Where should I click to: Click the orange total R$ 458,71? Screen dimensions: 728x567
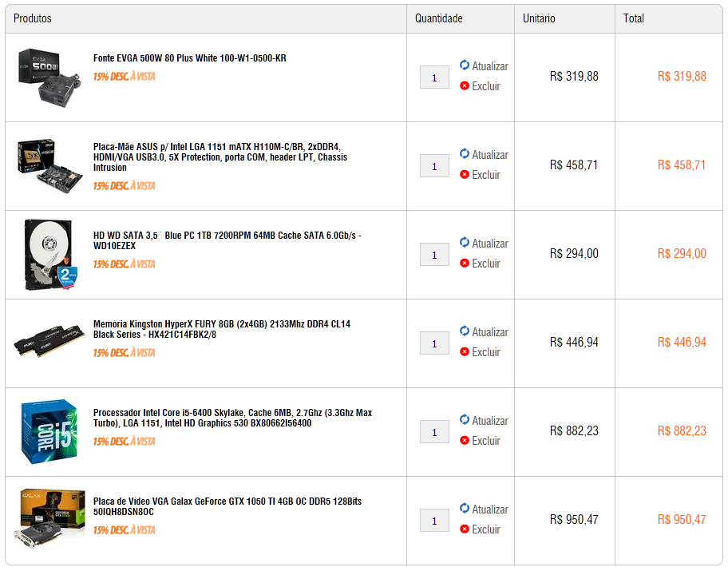(682, 165)
